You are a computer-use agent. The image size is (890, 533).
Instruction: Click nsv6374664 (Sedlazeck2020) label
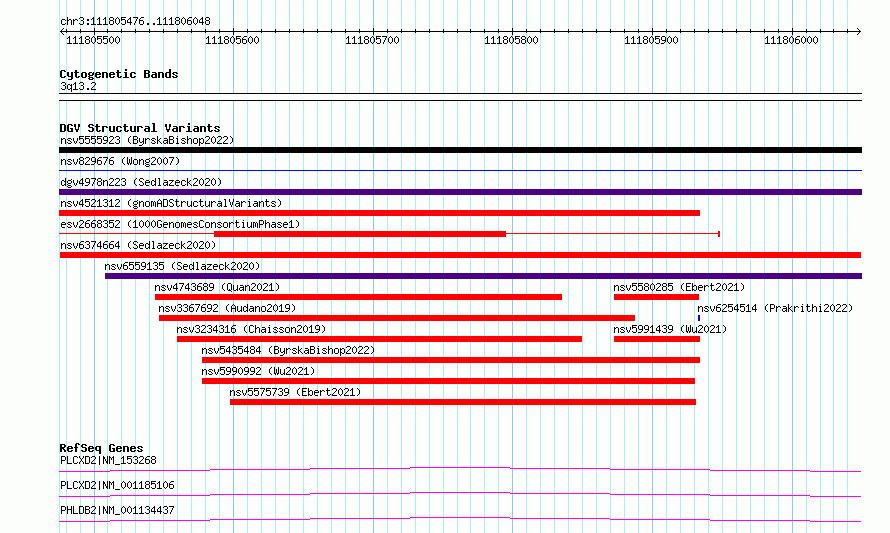tap(138, 245)
